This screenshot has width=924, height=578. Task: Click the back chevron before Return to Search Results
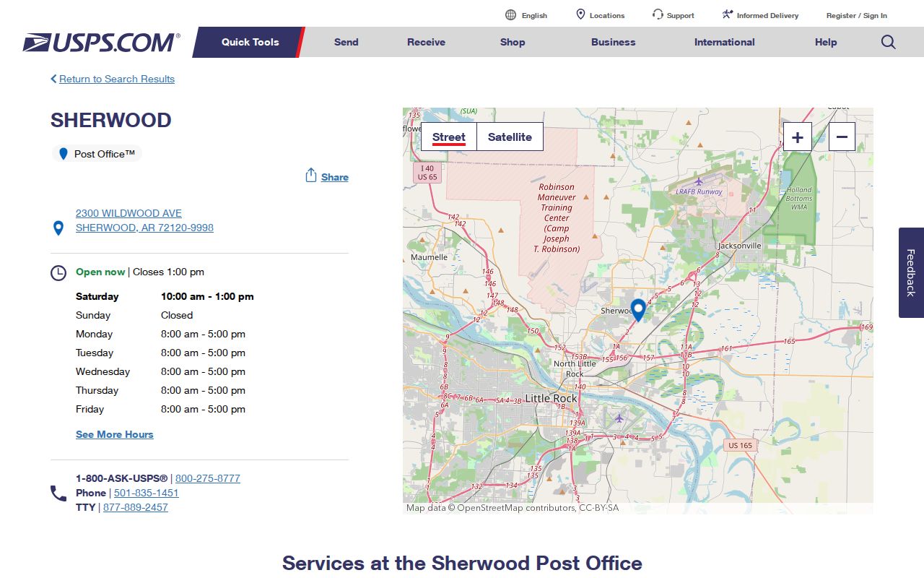[x=53, y=79]
